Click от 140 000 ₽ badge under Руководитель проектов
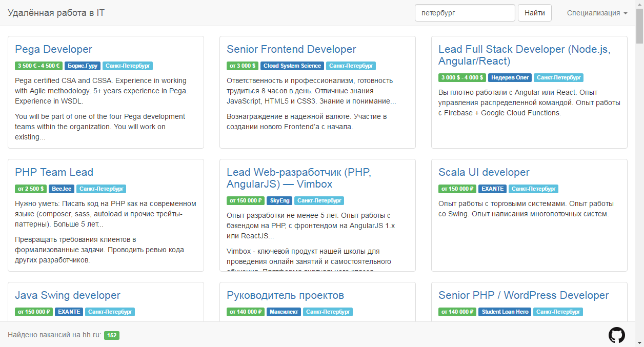 tap(246, 312)
